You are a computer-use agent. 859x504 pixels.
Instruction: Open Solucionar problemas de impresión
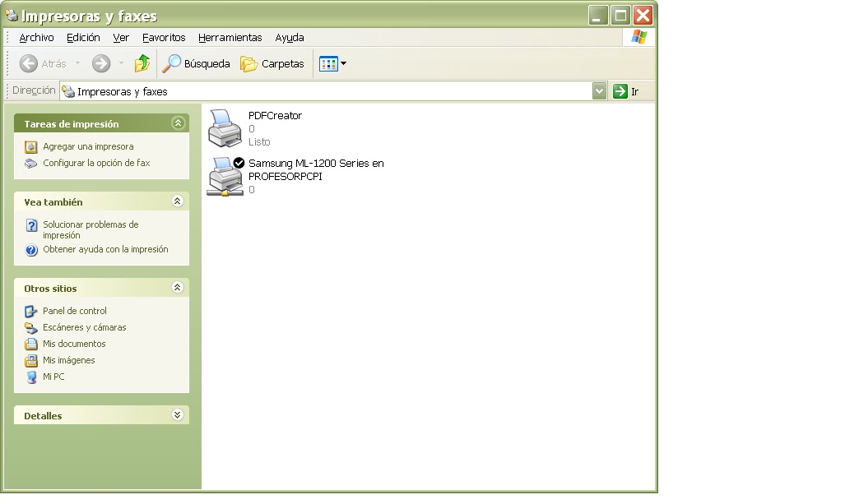(91, 230)
